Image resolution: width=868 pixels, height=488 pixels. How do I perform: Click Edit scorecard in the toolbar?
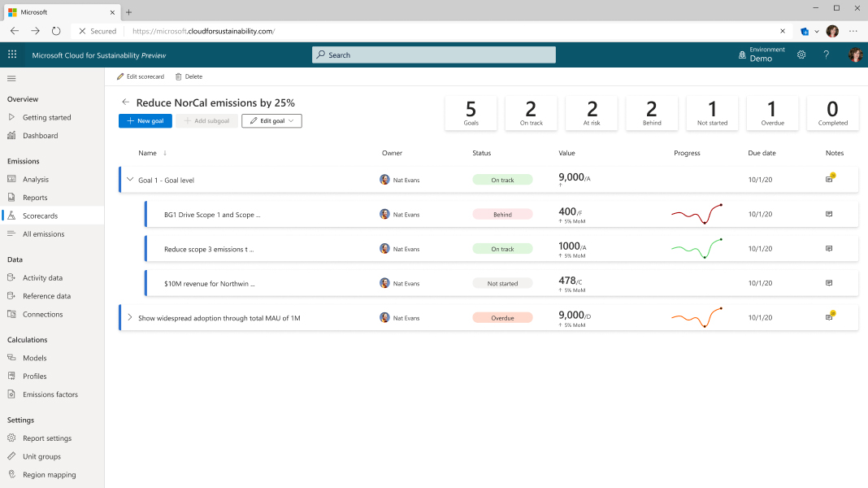coord(141,76)
